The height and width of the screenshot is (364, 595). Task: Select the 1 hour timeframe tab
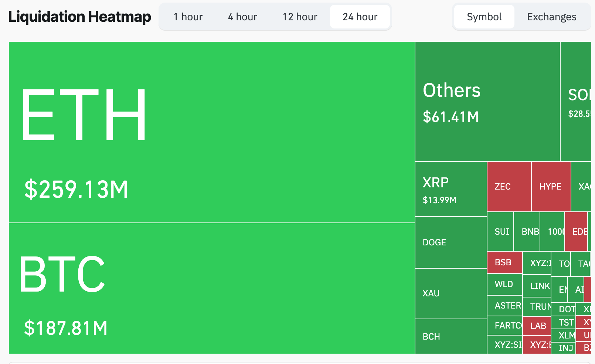(188, 17)
